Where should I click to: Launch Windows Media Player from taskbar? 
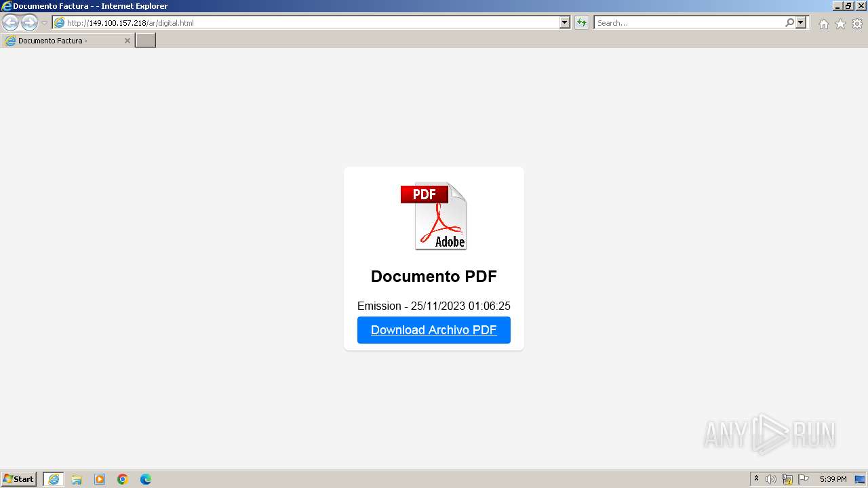point(100,479)
